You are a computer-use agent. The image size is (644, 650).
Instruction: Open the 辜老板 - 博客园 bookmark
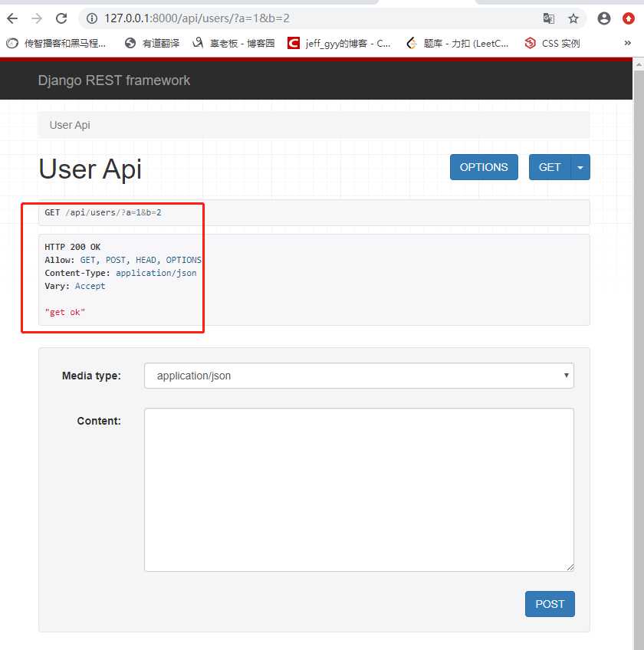(234, 43)
